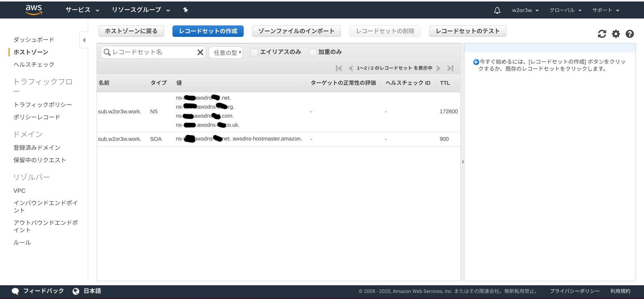The image size is (644, 299).
Task: Open the 任意の型 type filter dropdown
Action: [226, 52]
